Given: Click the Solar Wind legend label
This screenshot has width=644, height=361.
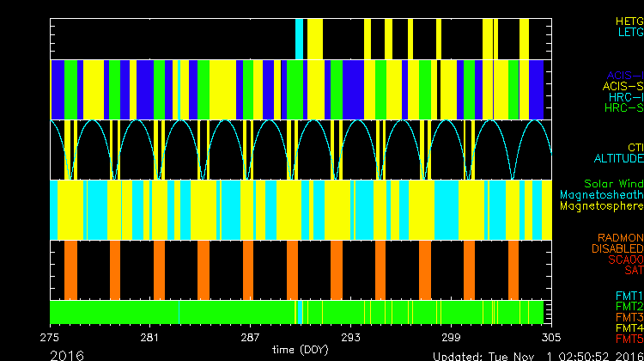Looking at the screenshot, I should pos(613,184).
